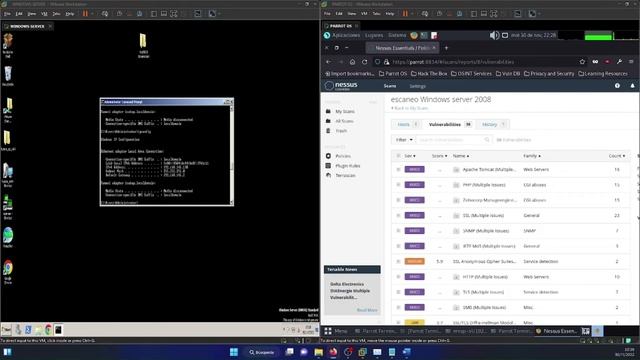The image size is (640, 360).
Task: Open Terrascan in the Nessus sidebar
Action: 345,176
